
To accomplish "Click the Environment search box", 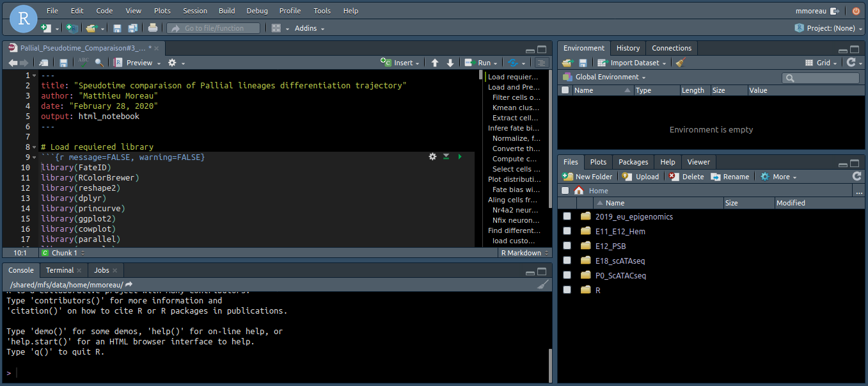I will click(821, 77).
